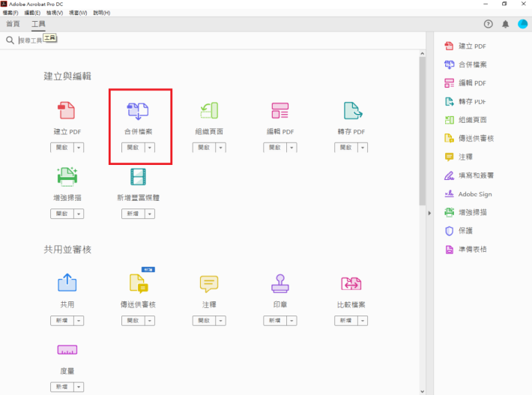This screenshot has width=532, height=395.
Task: Select the 增強掃描 scanner icon
Action: 67,176
